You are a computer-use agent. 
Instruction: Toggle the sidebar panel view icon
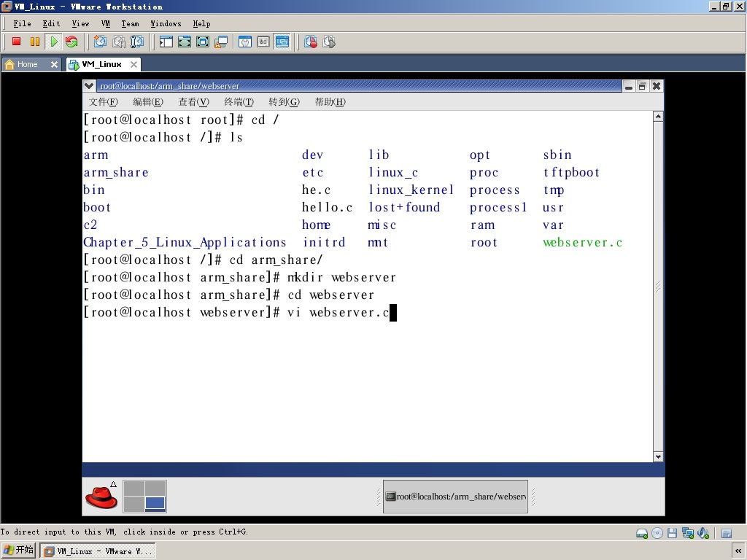pyautogui.click(x=166, y=42)
